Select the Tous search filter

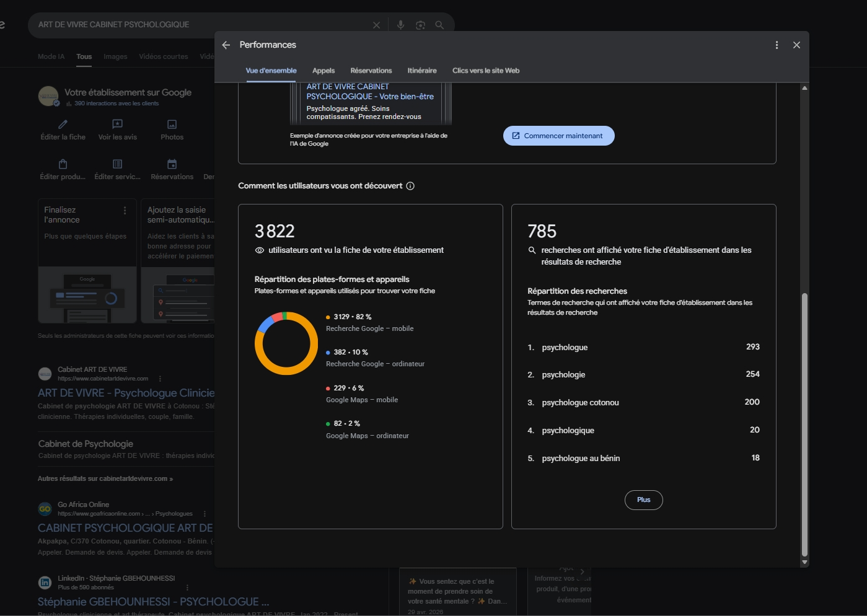[84, 56]
